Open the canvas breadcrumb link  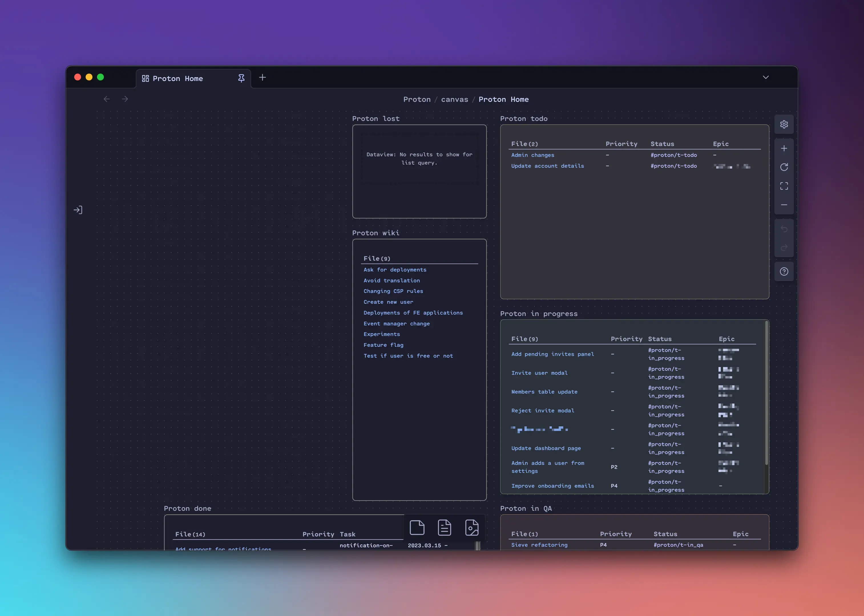point(454,99)
